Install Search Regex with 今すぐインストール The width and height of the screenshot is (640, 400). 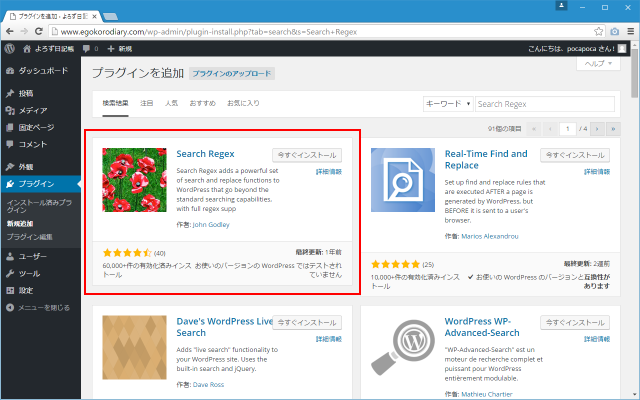pyautogui.click(x=307, y=155)
